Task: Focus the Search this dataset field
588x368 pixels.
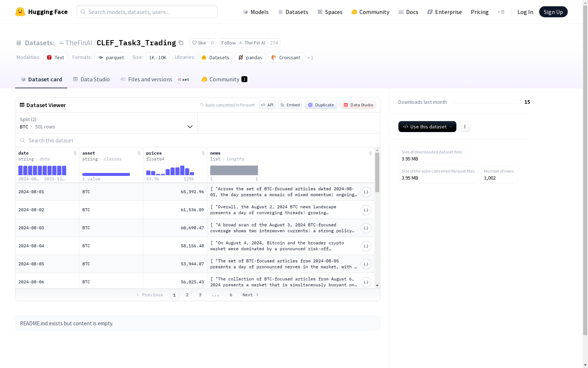Action: [x=198, y=141]
